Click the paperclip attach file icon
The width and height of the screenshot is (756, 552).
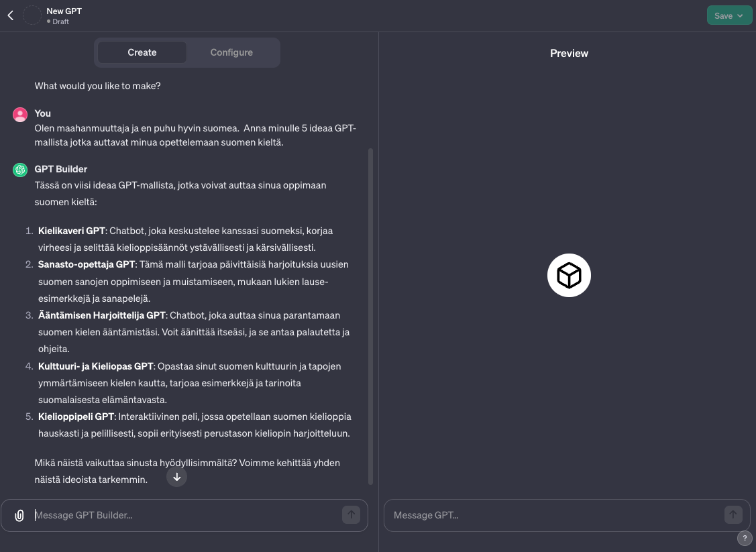[x=19, y=515]
